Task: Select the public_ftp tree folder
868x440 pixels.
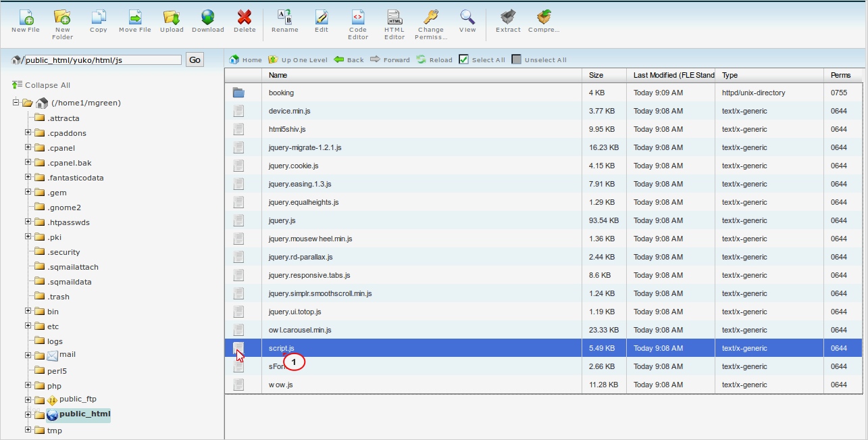Action: coord(78,399)
